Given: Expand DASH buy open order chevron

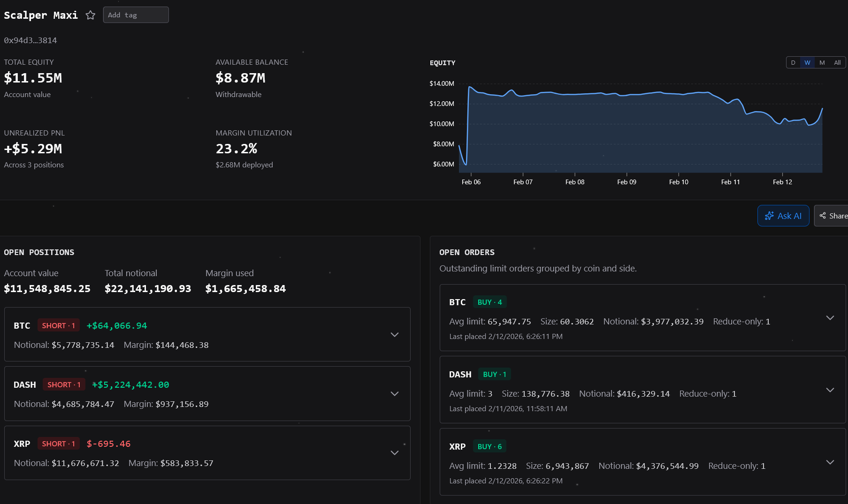Looking at the screenshot, I should [x=830, y=390].
